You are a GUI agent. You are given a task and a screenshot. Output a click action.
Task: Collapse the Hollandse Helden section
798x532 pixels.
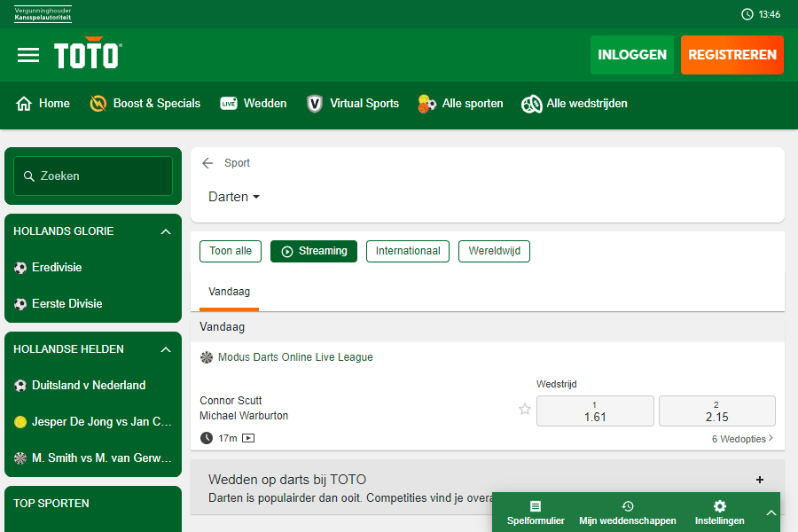166,349
